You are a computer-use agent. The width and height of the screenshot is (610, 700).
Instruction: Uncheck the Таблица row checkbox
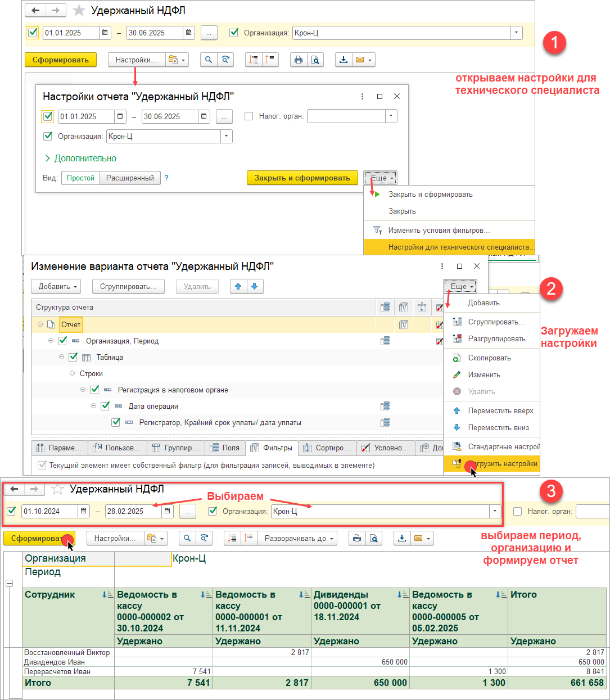73,357
